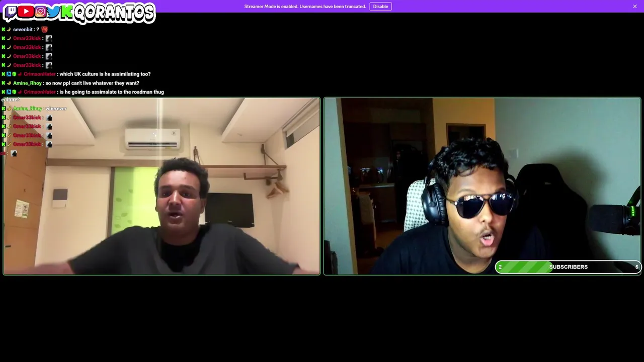Dismiss the purple Streamer Mode banner
This screenshot has width=644, height=362.
(x=635, y=7)
